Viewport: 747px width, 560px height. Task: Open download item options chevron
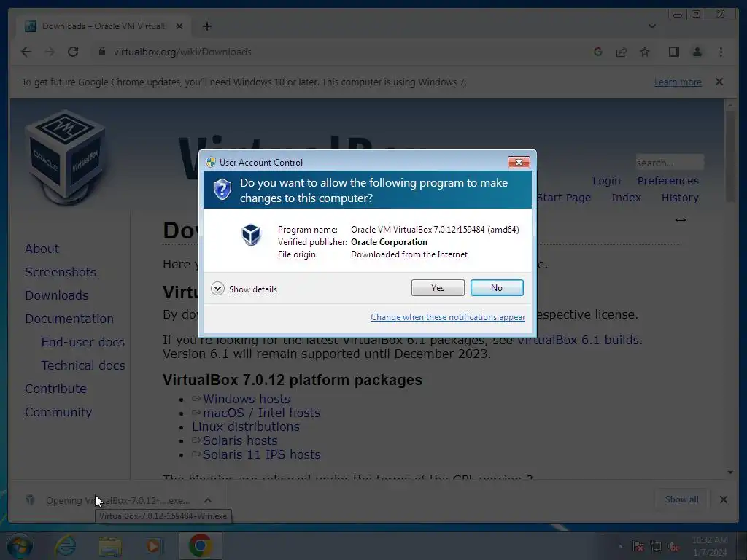pos(208,500)
